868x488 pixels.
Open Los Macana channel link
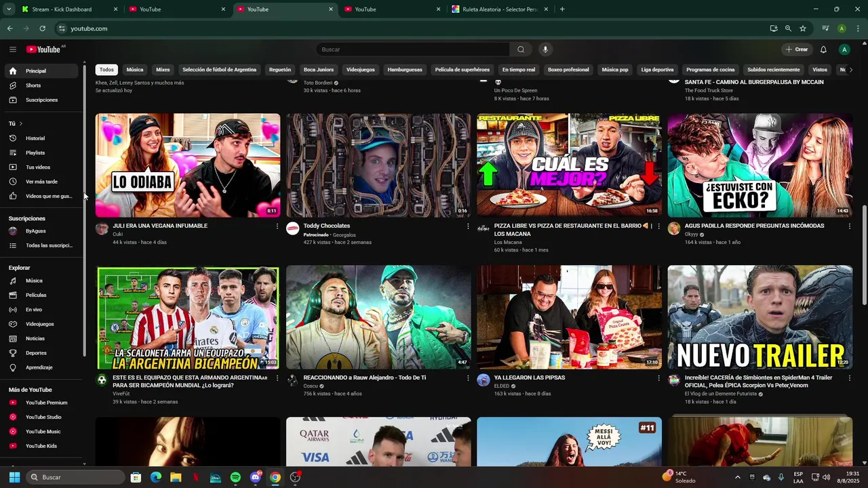(x=508, y=243)
